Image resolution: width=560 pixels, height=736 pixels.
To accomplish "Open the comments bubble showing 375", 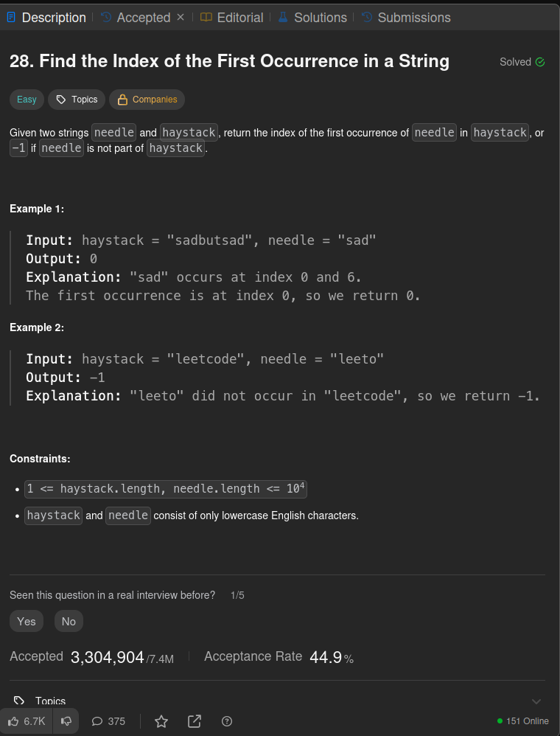I will point(108,721).
